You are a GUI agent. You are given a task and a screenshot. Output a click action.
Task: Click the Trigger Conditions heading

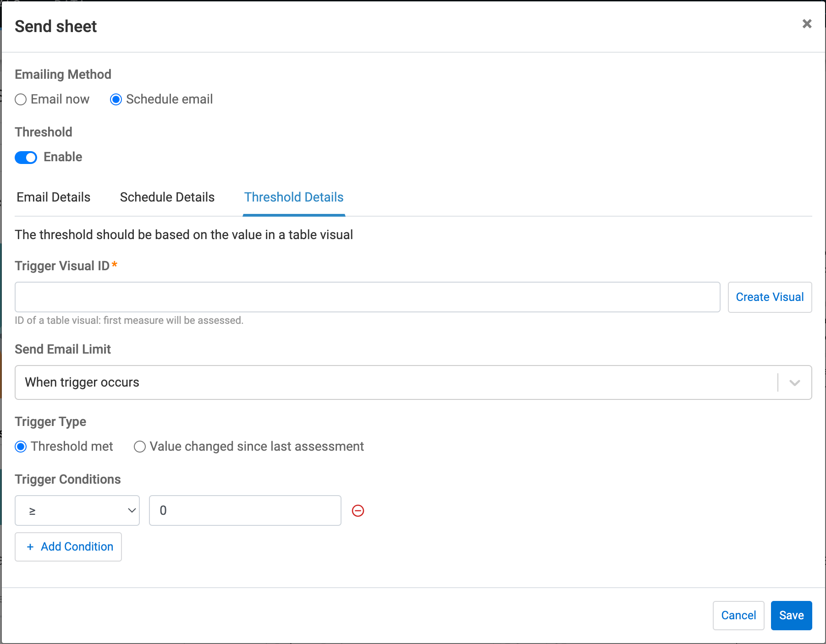coord(68,479)
